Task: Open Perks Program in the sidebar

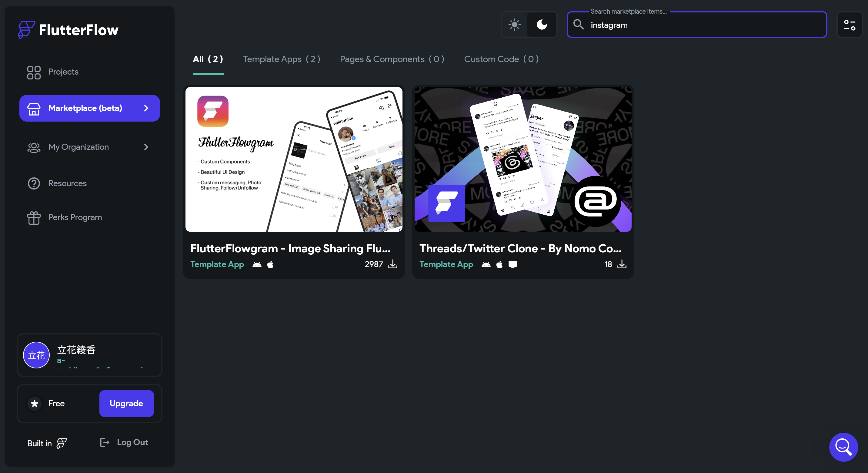Action: (90, 218)
